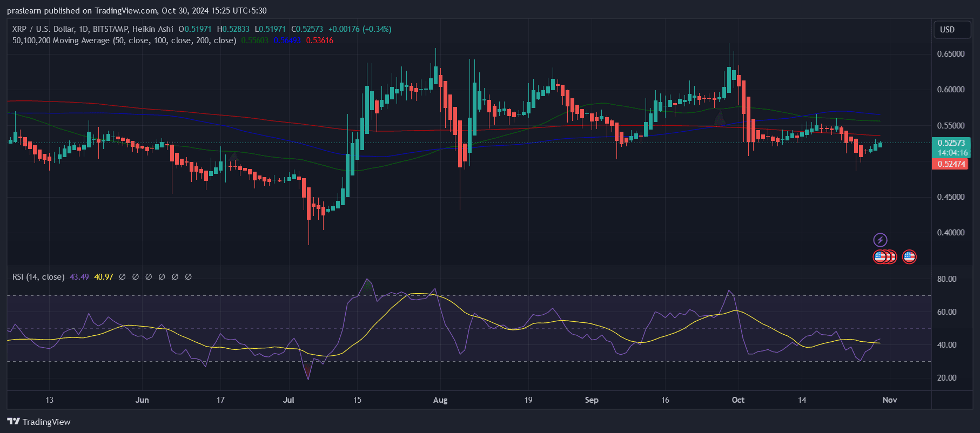Click the close value C0.52573
This screenshot has height=433, width=980.
coord(307,29)
